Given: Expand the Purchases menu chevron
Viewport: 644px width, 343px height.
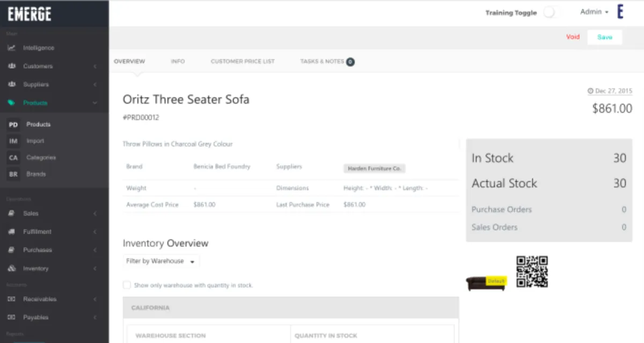Looking at the screenshot, I should click(x=95, y=250).
